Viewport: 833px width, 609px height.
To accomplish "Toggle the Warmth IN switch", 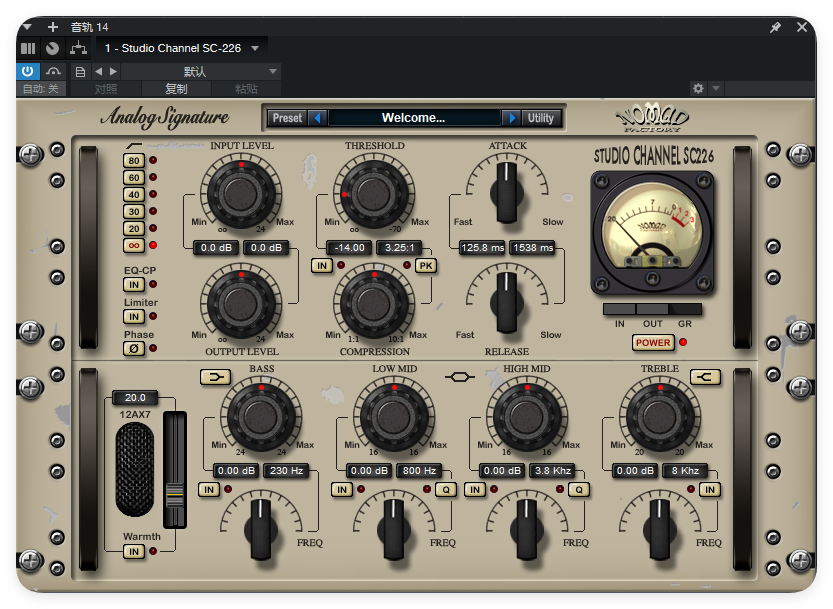I will (134, 552).
